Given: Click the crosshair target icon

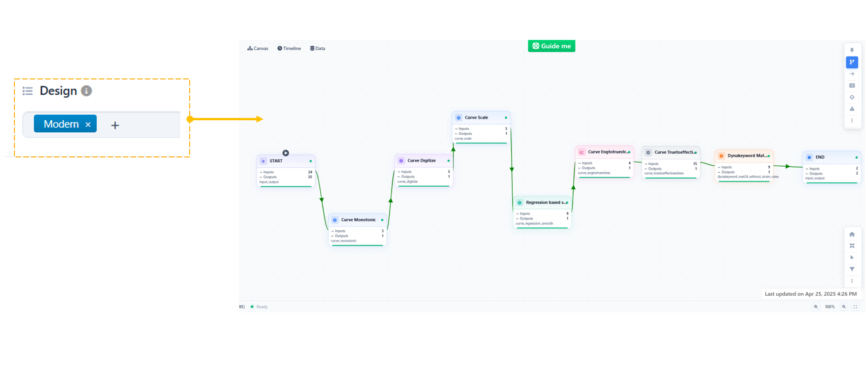Looking at the screenshot, I should 852,98.
